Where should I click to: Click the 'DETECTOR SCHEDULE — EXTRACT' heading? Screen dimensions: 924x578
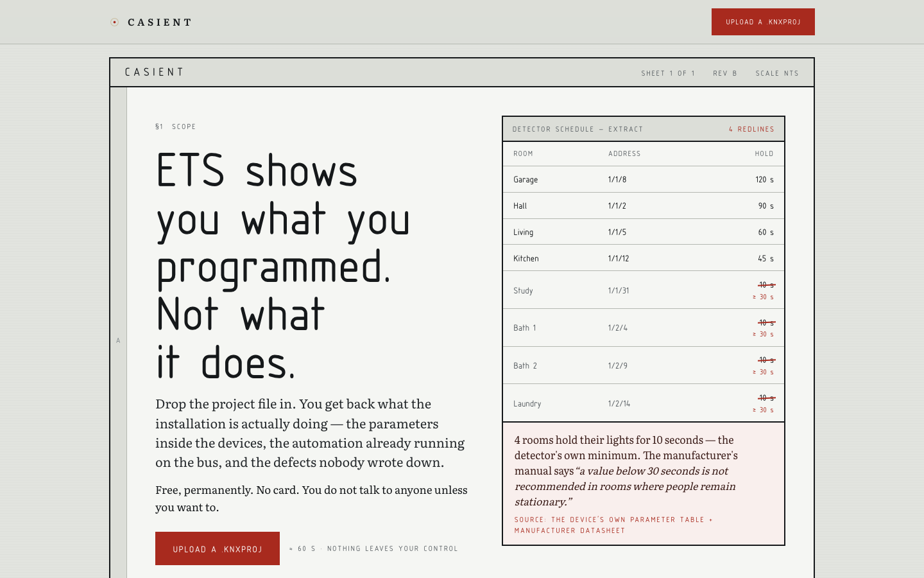click(577, 129)
